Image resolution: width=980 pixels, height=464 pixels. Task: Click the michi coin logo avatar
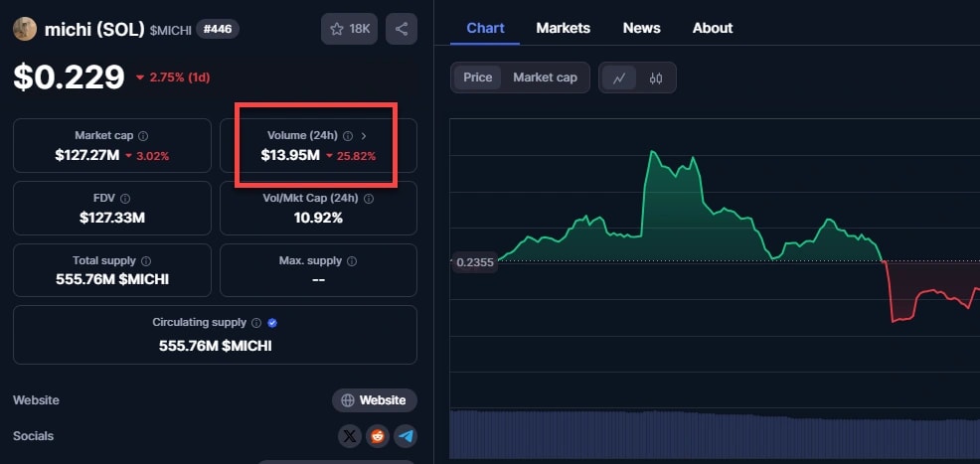click(25, 29)
